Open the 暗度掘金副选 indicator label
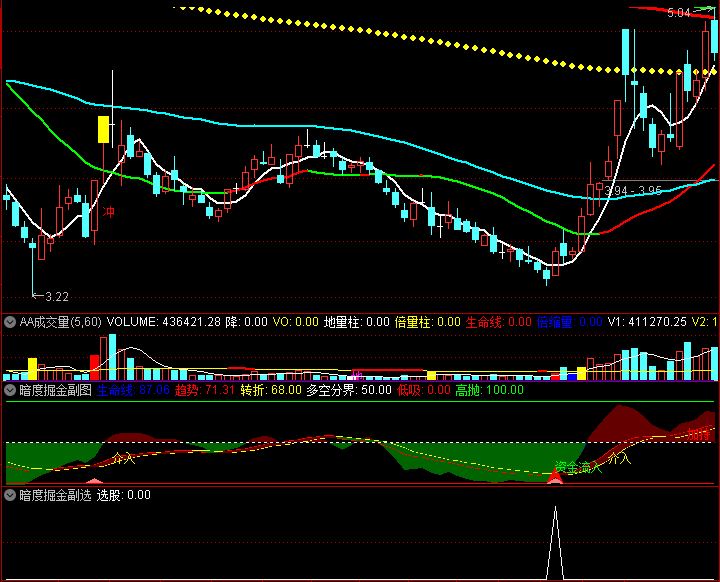Screen dimensions: 720x582 (x=55, y=495)
